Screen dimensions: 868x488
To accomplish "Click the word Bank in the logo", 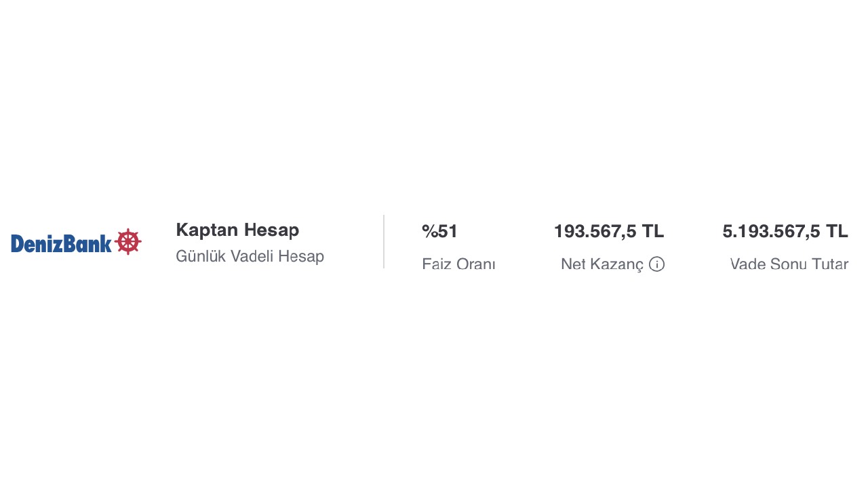I will click(x=89, y=242).
